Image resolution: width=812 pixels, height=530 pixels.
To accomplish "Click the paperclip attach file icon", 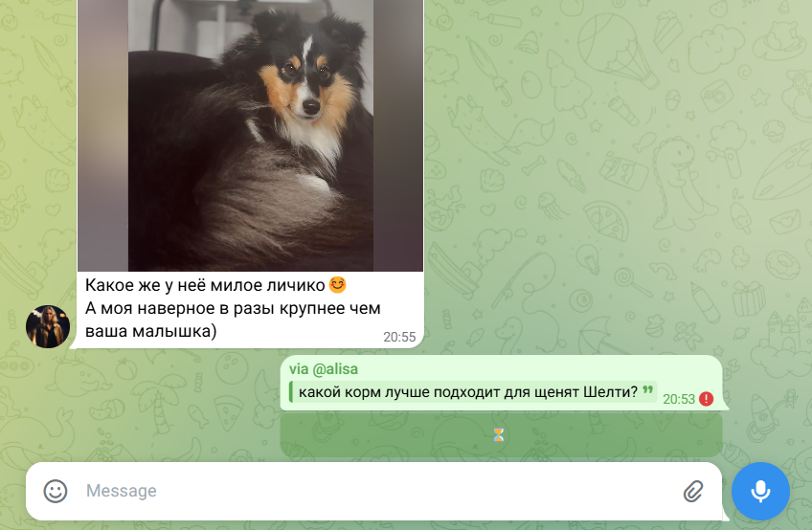I will tap(693, 491).
